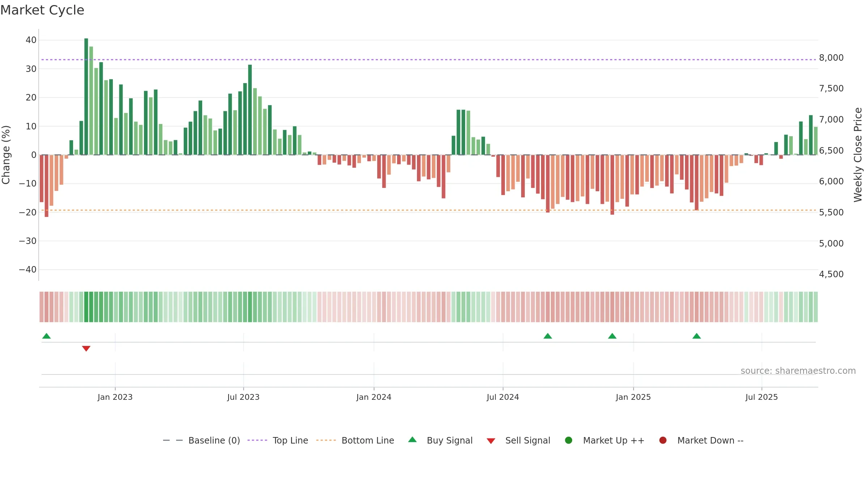
Task: Toggle the Market Down -- legend entry
Action: coord(701,440)
